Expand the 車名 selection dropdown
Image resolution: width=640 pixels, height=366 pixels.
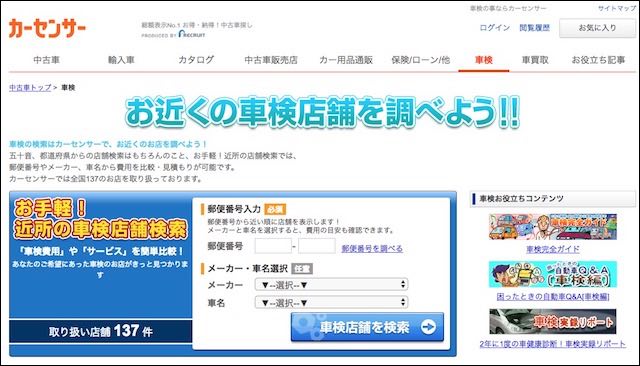[331, 302]
